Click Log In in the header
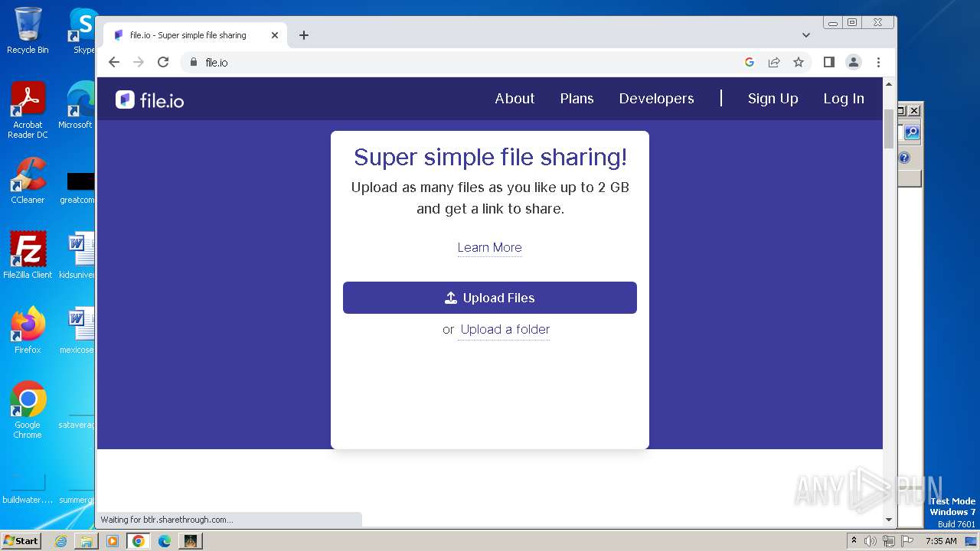This screenshot has width=980, height=551. tap(844, 99)
